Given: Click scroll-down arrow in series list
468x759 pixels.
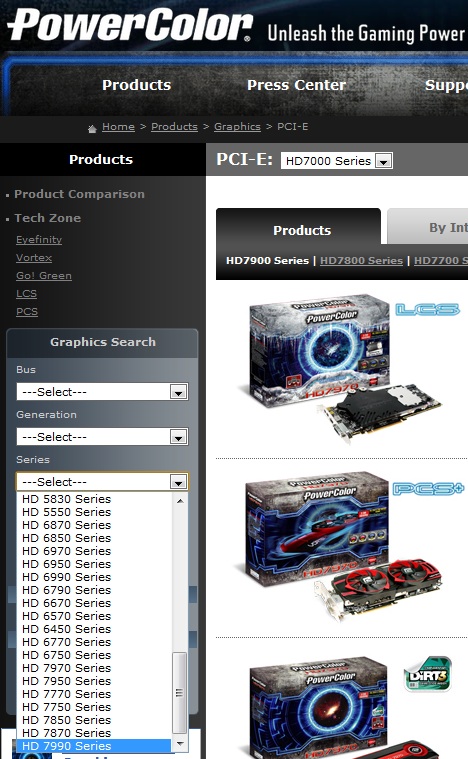Looking at the screenshot, I should 180,744.
